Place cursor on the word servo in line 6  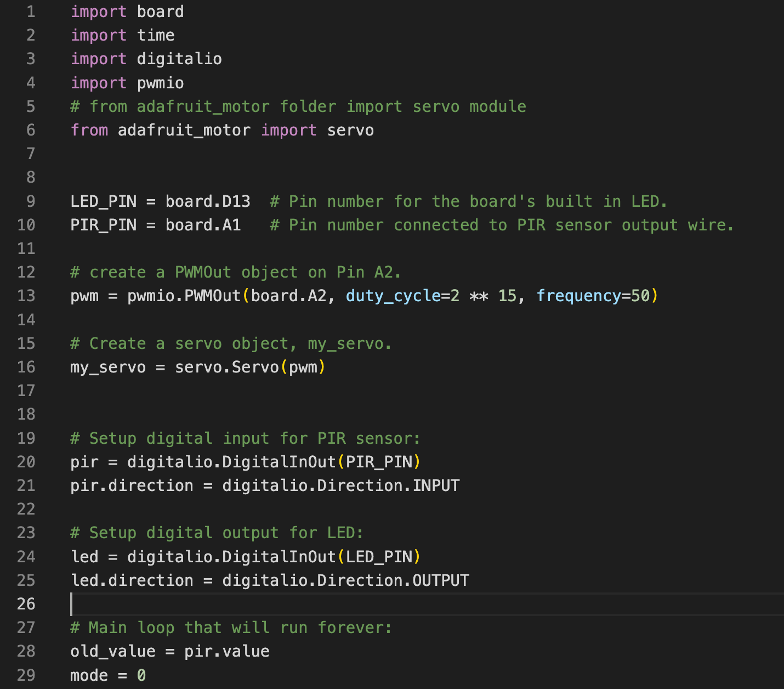tap(350, 130)
